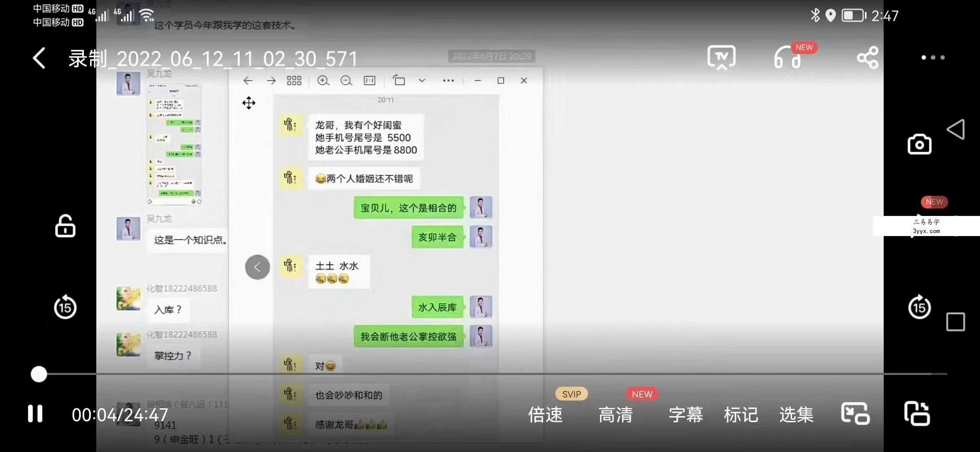The image size is (980, 452).
Task: Open viewer's more options ellipsis
Action: [448, 80]
